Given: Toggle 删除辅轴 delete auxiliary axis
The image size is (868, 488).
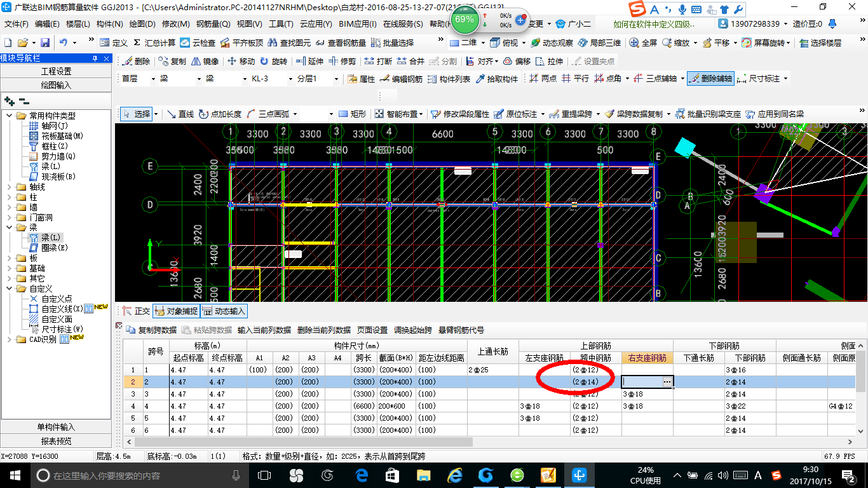Looking at the screenshot, I should [710, 79].
